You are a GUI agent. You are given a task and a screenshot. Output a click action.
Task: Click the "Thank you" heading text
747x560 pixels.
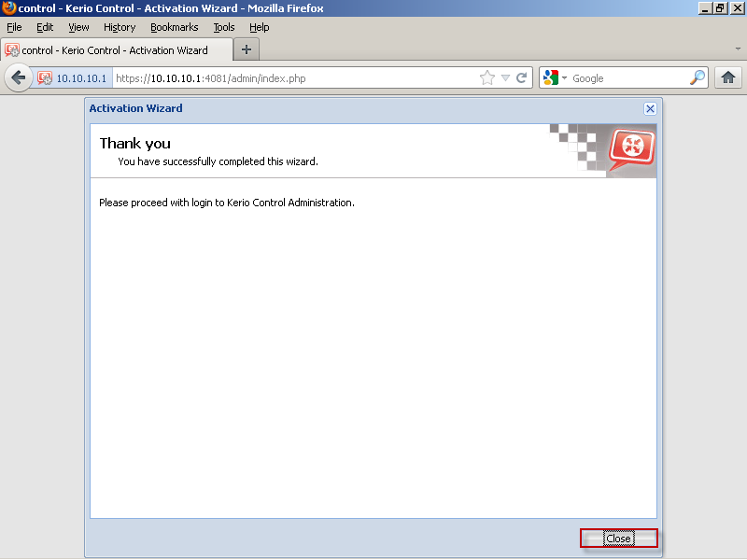pyautogui.click(x=134, y=144)
